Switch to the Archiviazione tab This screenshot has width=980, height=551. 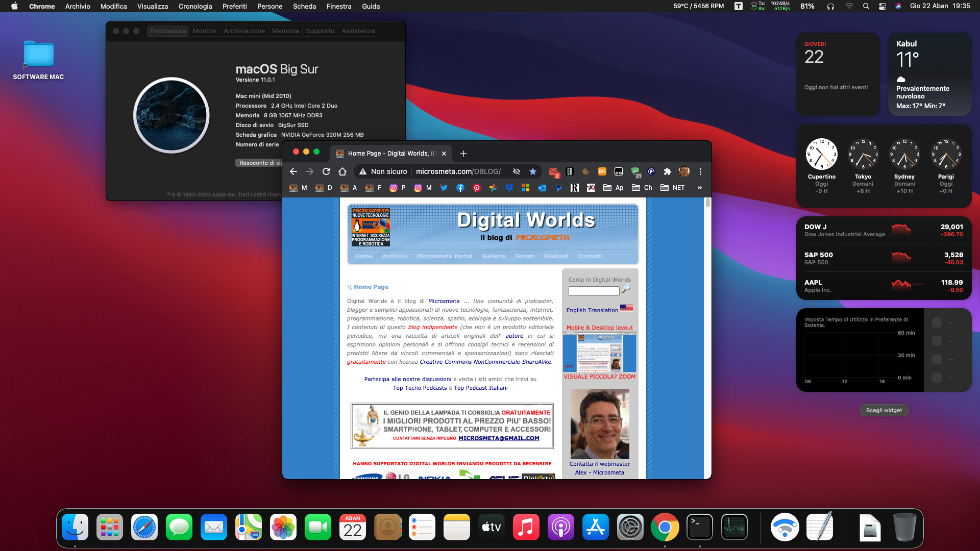tap(244, 31)
